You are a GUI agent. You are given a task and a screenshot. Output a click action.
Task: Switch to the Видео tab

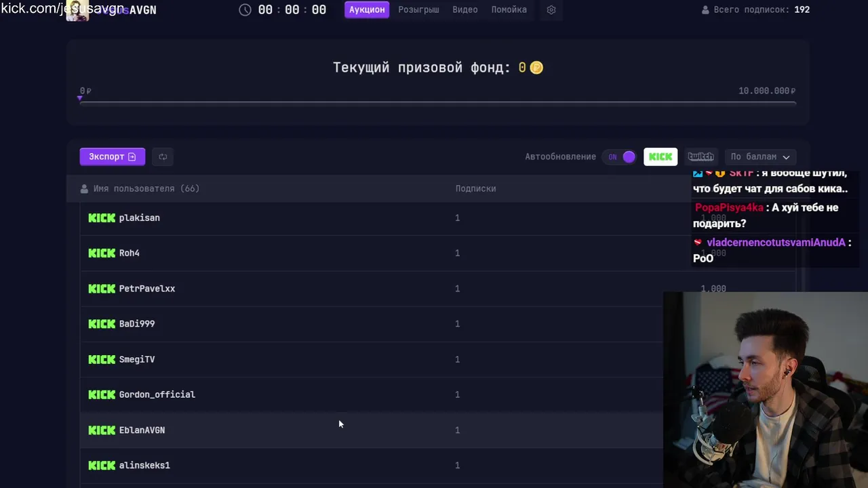coord(465,9)
